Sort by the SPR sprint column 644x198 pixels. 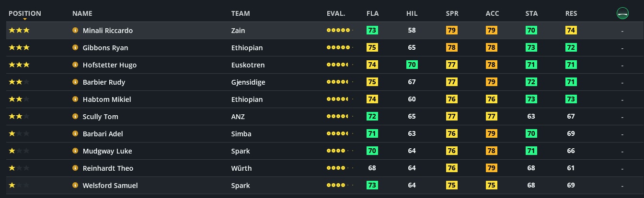coord(452,13)
